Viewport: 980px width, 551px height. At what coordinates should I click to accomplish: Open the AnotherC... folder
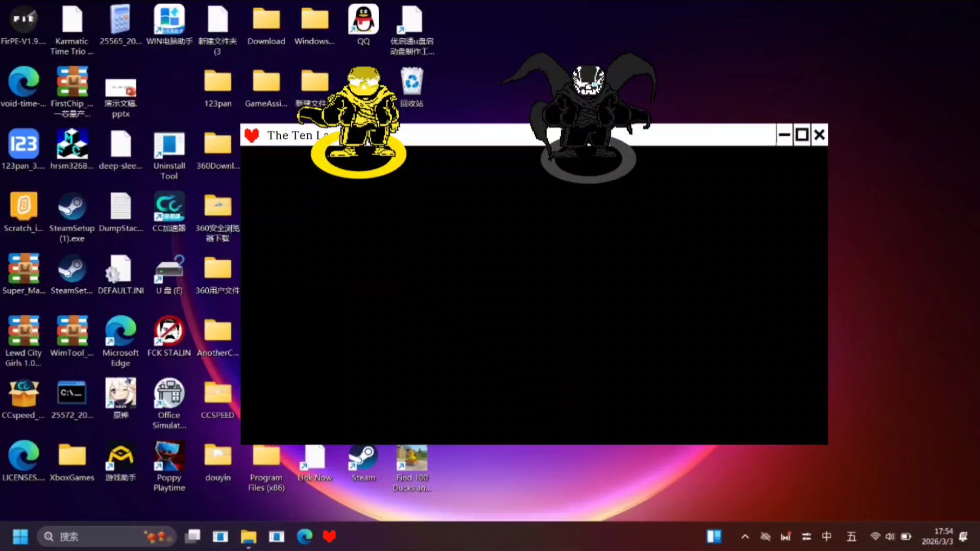tap(218, 331)
